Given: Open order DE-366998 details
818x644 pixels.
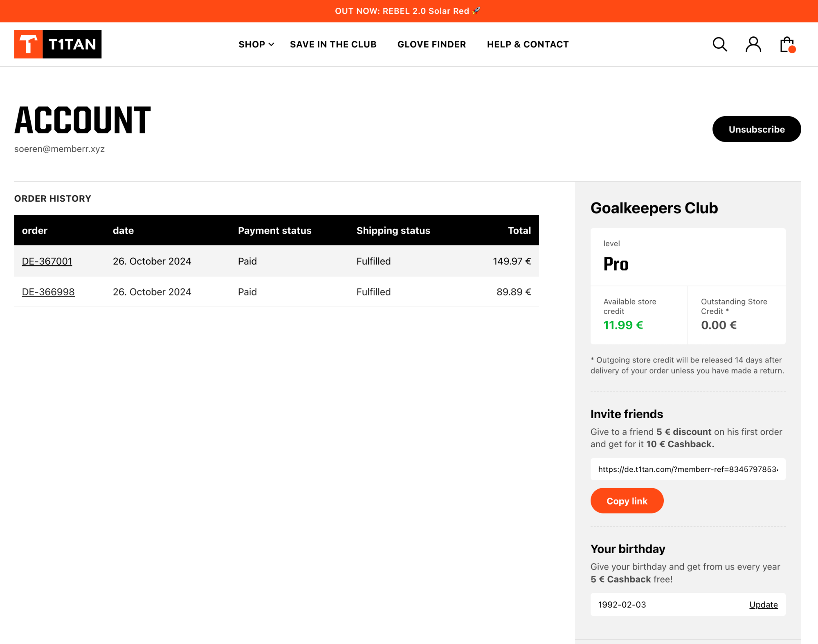Looking at the screenshot, I should coord(48,291).
